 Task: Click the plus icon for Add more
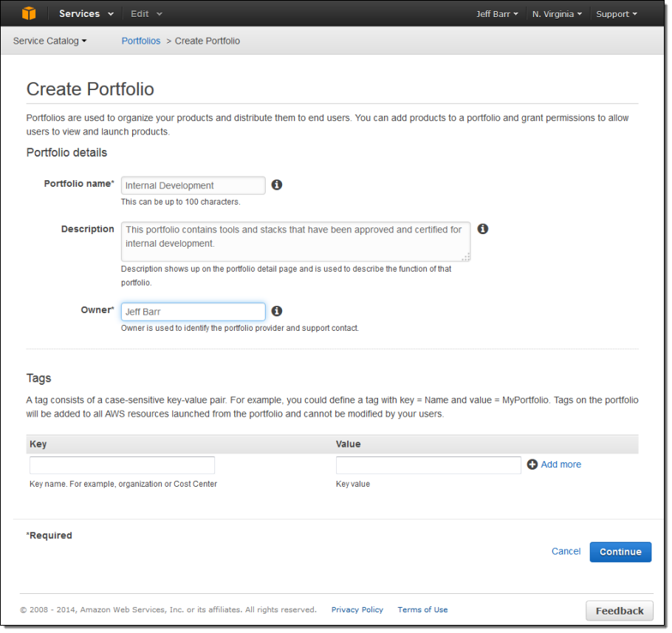pyautogui.click(x=532, y=465)
